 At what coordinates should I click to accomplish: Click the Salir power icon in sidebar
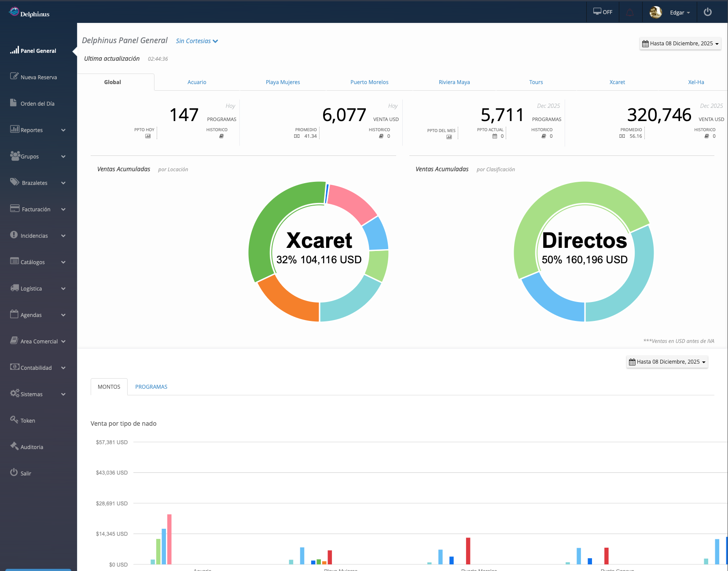[14, 472]
